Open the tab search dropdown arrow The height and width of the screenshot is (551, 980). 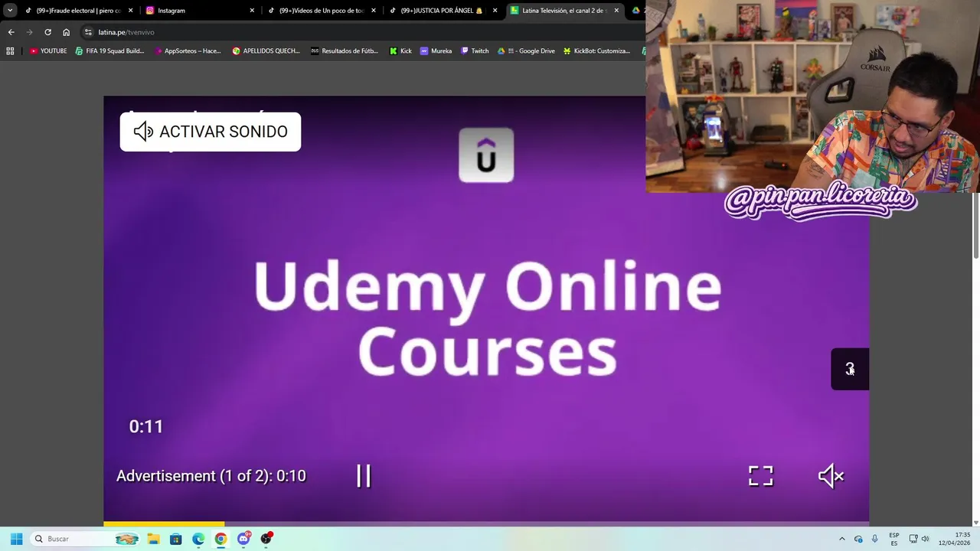point(10,11)
